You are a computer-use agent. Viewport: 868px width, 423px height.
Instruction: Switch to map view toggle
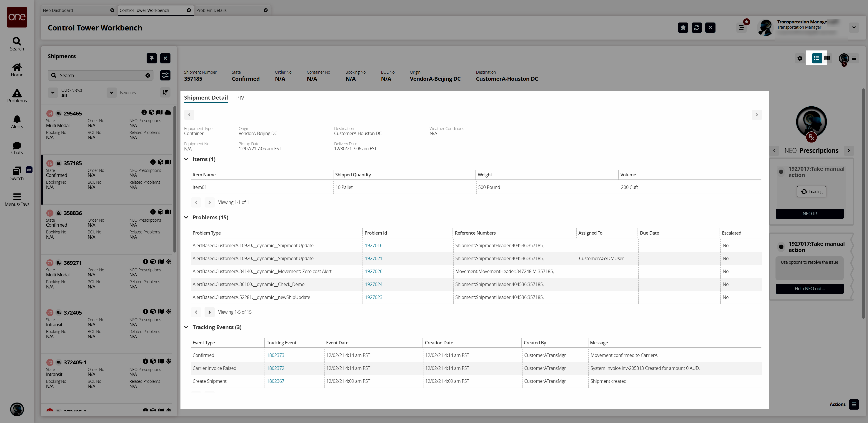click(x=827, y=58)
